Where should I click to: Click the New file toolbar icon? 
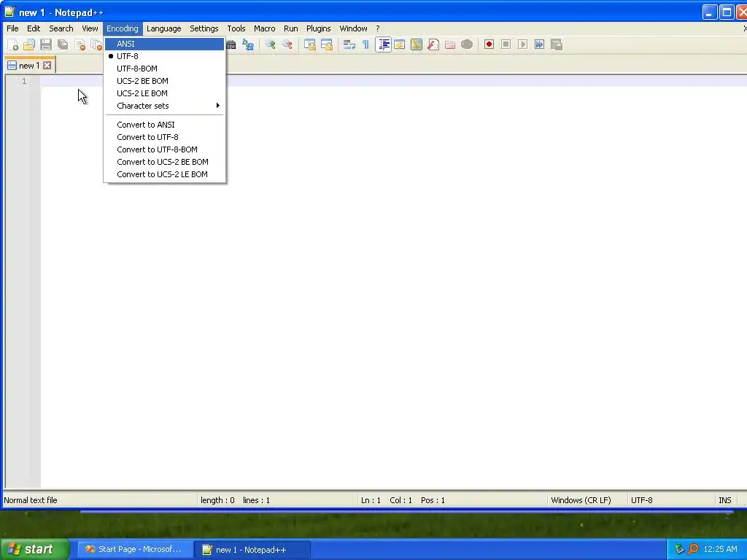point(13,44)
